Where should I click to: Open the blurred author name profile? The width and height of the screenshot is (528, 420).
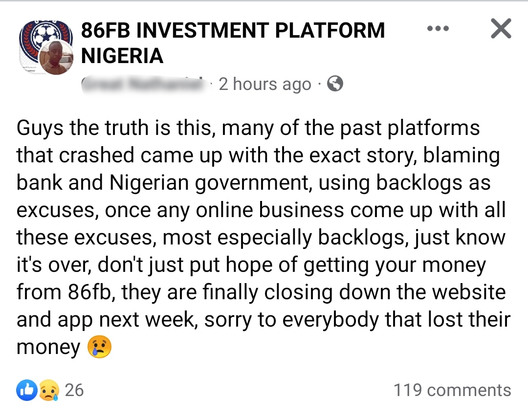click(142, 84)
